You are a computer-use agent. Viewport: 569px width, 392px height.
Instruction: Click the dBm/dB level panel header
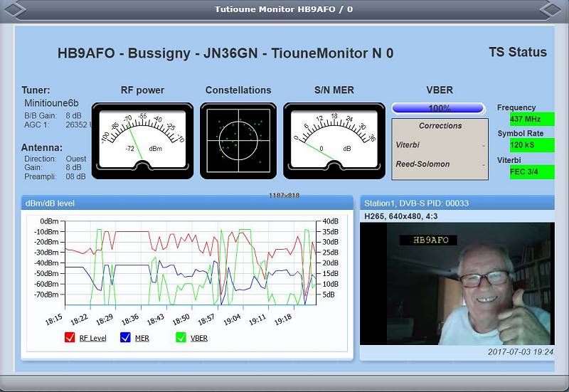[187, 203]
